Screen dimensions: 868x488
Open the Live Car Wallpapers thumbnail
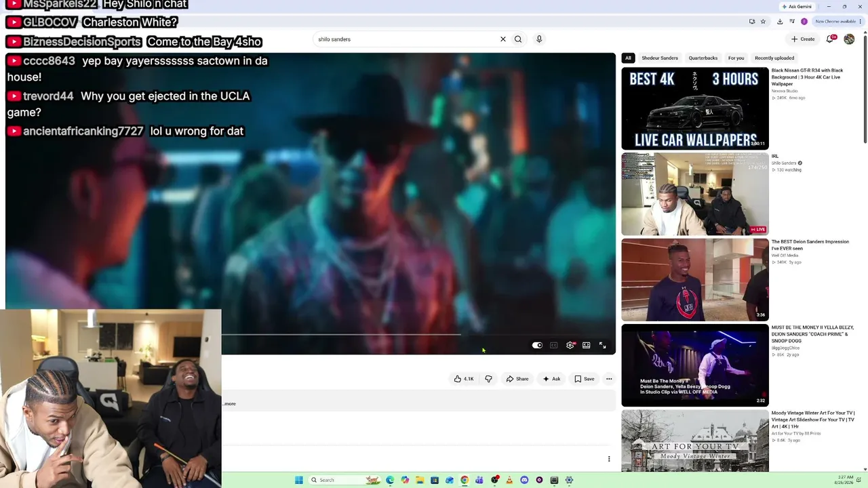point(695,108)
